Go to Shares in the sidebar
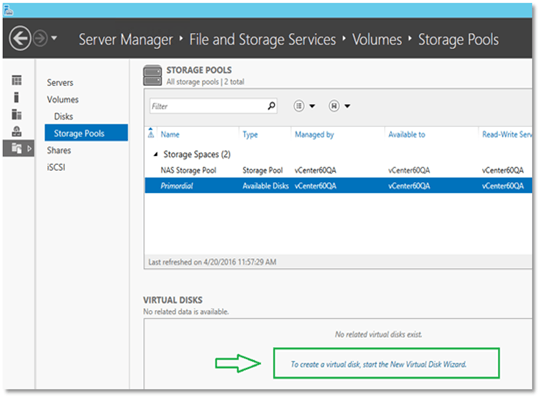540x398 pixels. [59, 150]
